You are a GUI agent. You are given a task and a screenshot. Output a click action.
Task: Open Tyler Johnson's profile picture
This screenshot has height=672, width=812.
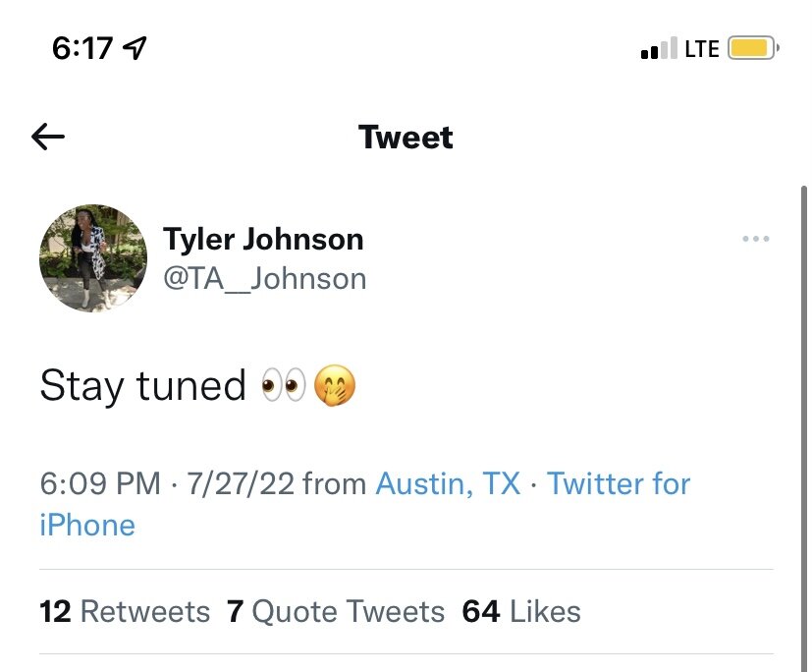[93, 258]
